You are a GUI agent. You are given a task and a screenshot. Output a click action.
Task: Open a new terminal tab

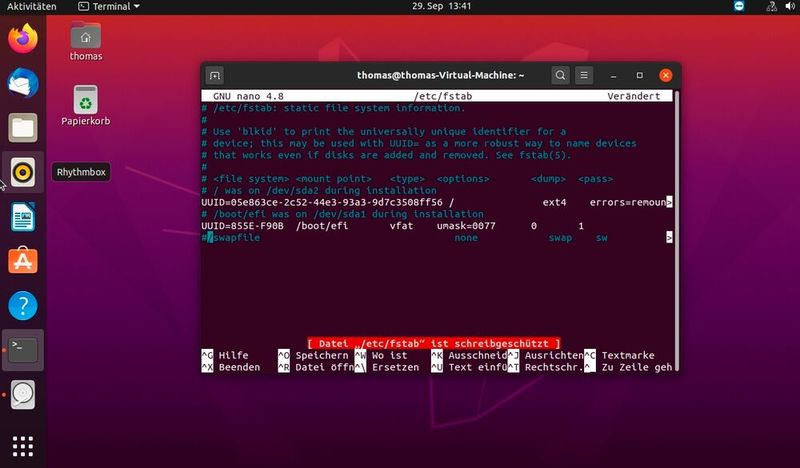coord(215,76)
